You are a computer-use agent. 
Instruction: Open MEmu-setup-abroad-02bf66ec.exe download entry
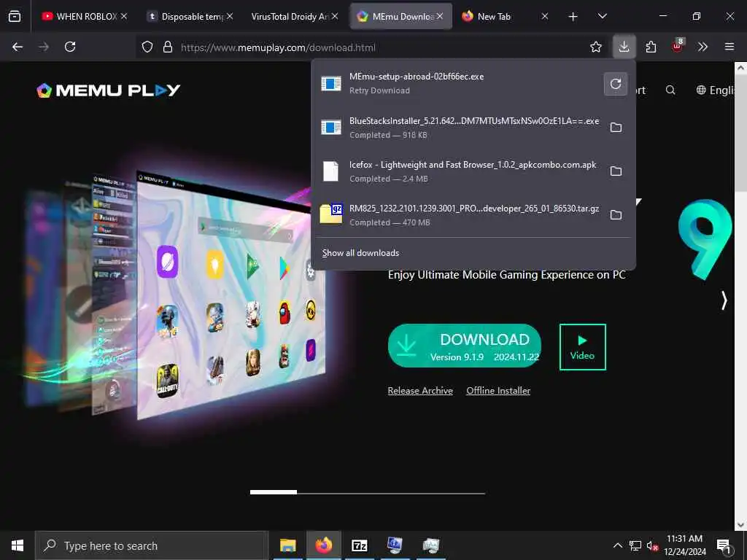[x=458, y=83]
